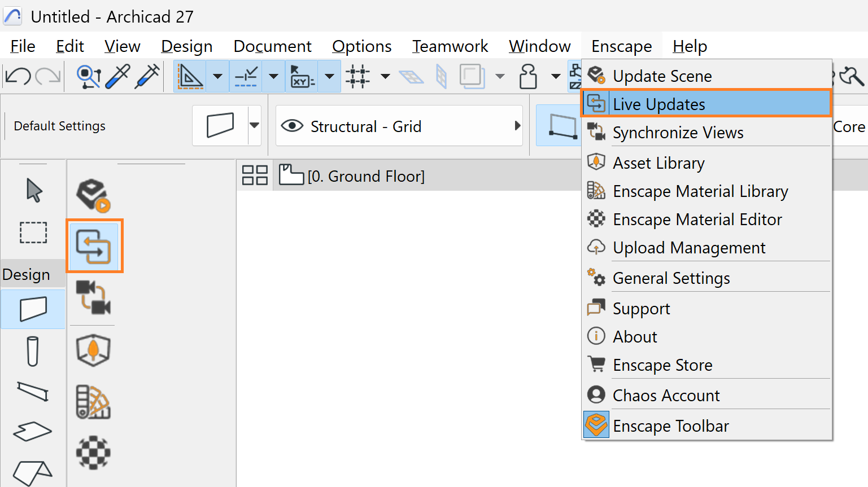This screenshot has height=487, width=868.
Task: Expand the Grid Snap options arrow
Action: coord(385,76)
